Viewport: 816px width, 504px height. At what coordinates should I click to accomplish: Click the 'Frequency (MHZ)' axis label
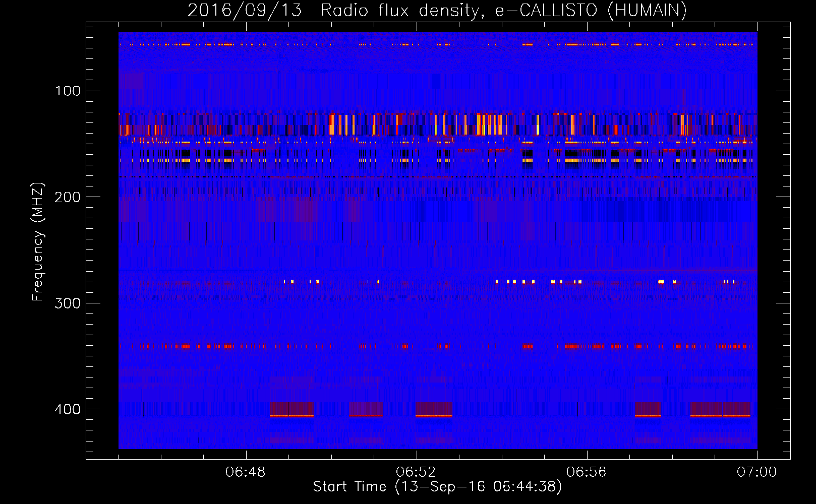pyautogui.click(x=38, y=242)
